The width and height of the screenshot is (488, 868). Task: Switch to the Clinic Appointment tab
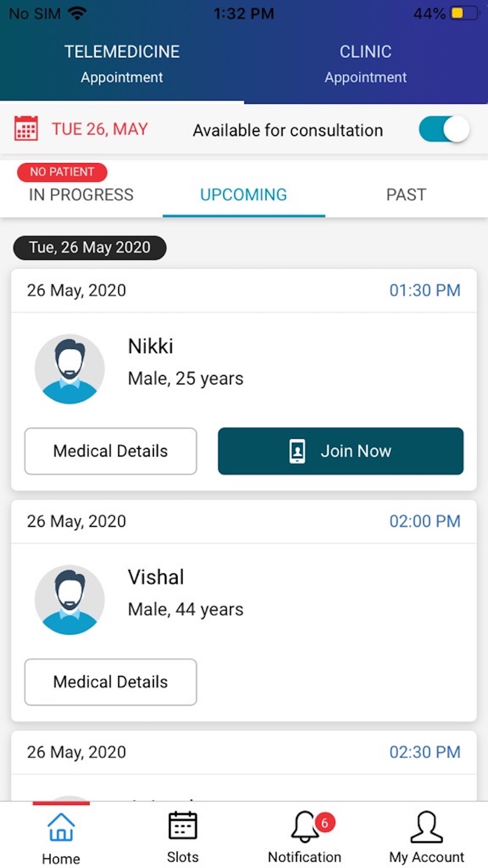[366, 63]
